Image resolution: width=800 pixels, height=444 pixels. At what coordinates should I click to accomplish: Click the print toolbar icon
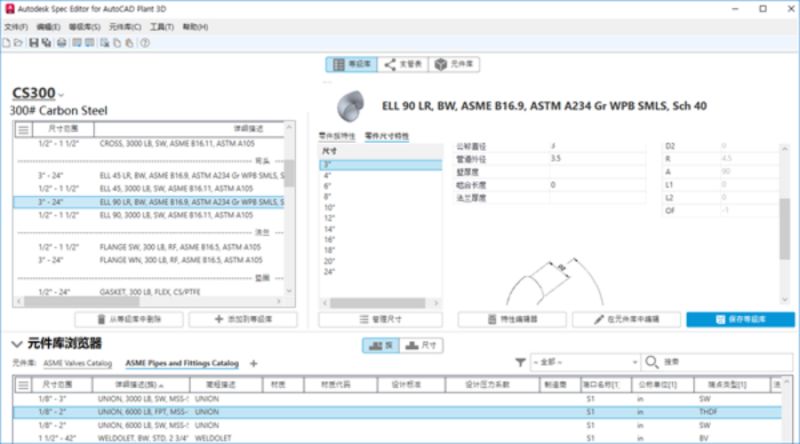tap(62, 43)
